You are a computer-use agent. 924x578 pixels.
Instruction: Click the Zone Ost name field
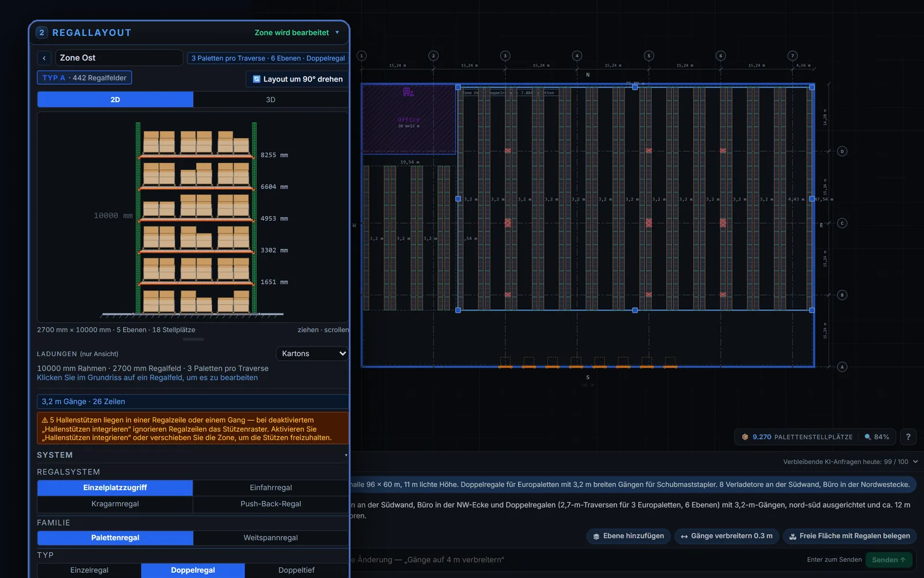pos(119,58)
